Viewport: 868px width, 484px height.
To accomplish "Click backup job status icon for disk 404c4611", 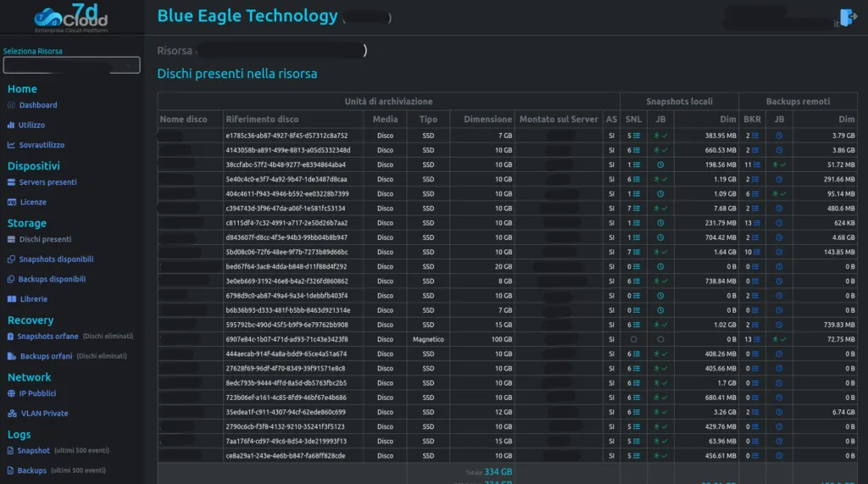I will pos(779,194).
